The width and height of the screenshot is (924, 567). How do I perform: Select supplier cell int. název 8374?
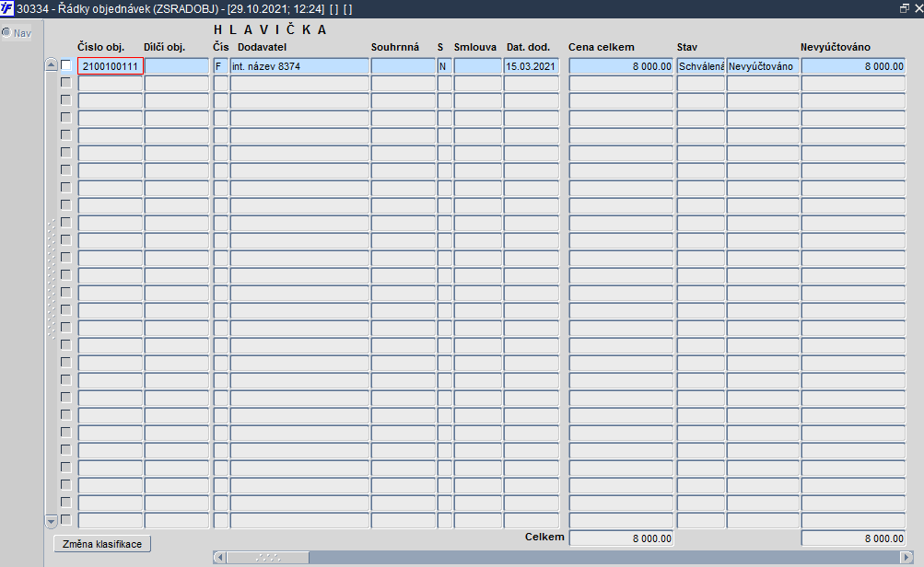coord(299,66)
